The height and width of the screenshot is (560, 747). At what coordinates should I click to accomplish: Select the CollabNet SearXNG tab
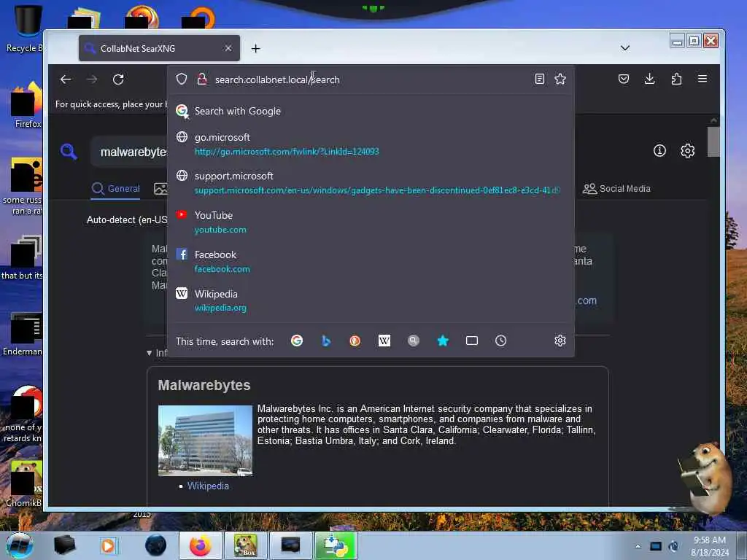pyautogui.click(x=159, y=48)
